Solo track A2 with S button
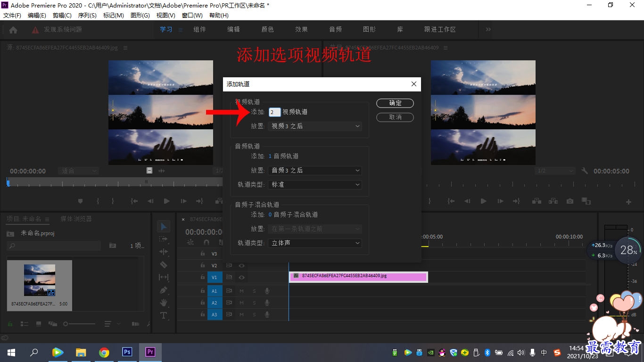 [254, 303]
